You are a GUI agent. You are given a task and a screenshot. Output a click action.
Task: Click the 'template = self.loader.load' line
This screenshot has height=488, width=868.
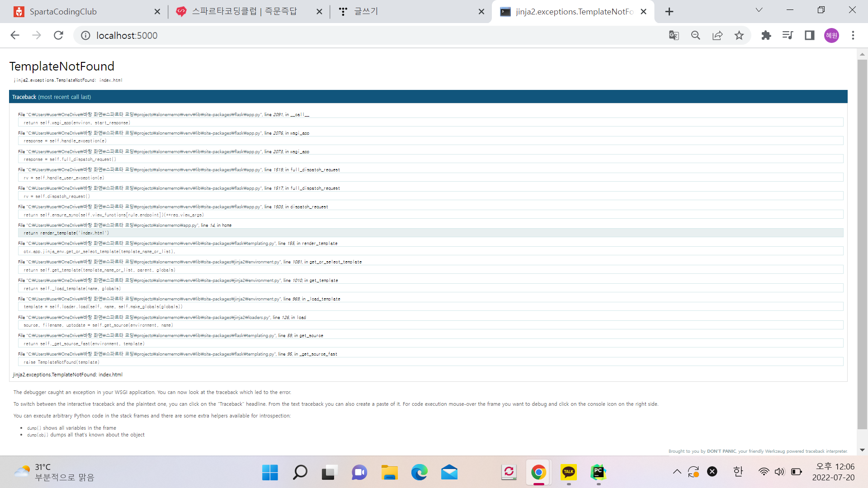(430, 306)
